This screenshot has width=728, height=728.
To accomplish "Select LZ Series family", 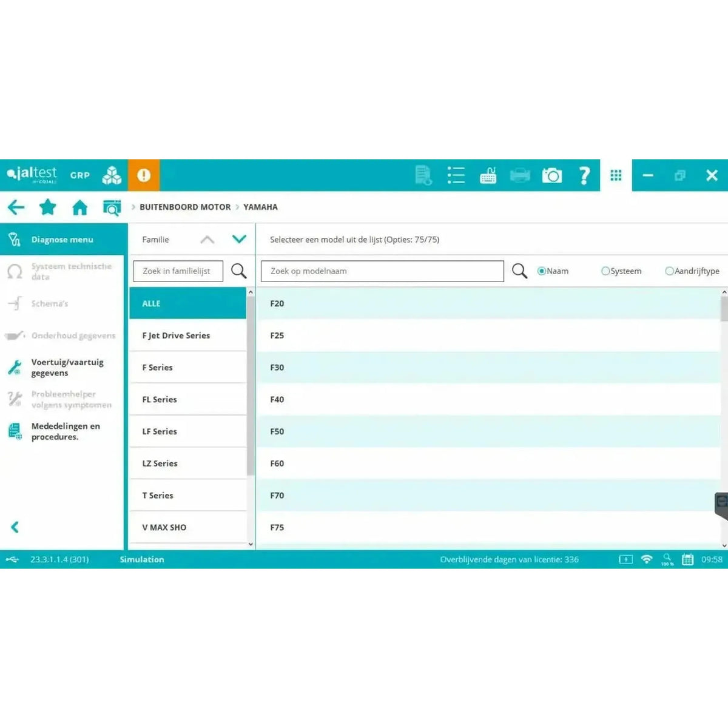I will 187,463.
